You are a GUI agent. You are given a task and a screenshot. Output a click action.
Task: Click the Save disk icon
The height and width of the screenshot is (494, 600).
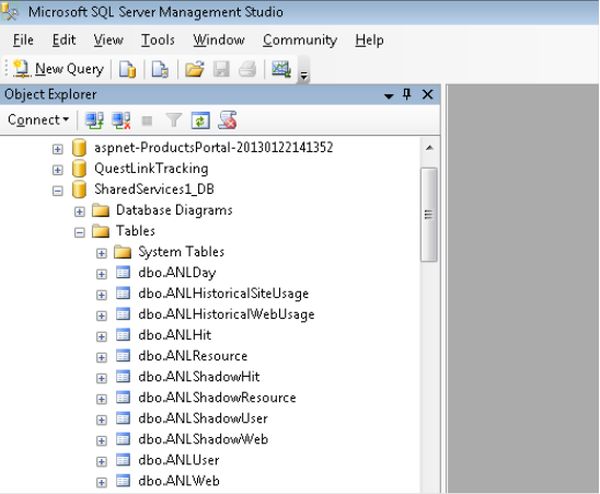pos(221,69)
